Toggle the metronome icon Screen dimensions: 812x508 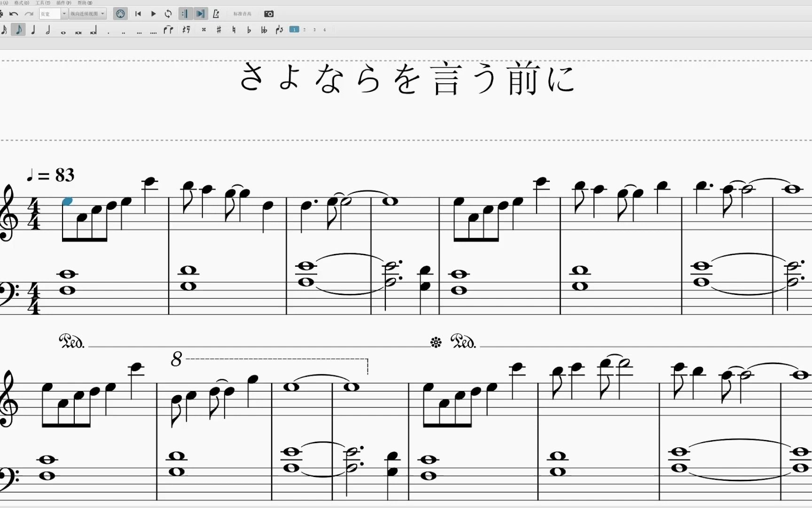(216, 14)
